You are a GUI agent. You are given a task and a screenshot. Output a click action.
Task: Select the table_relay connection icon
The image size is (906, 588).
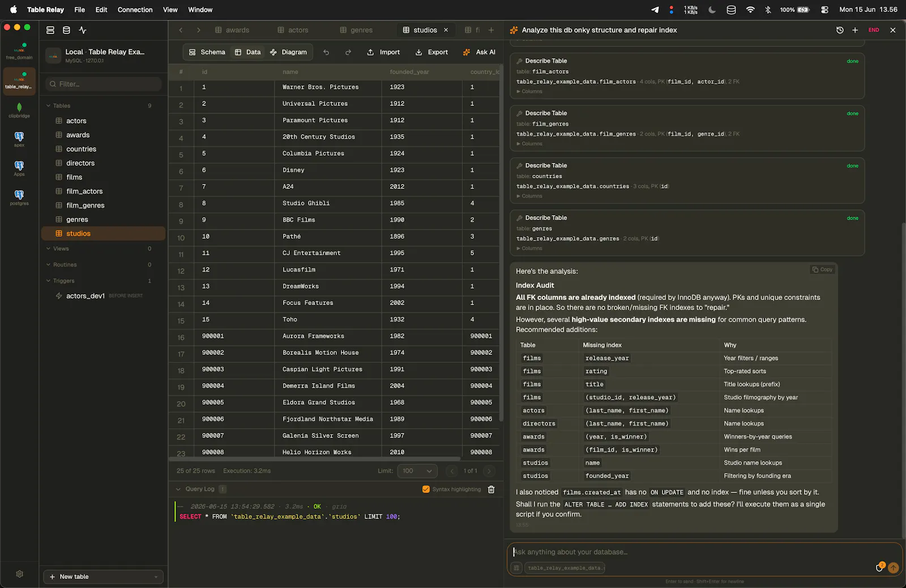(19, 81)
